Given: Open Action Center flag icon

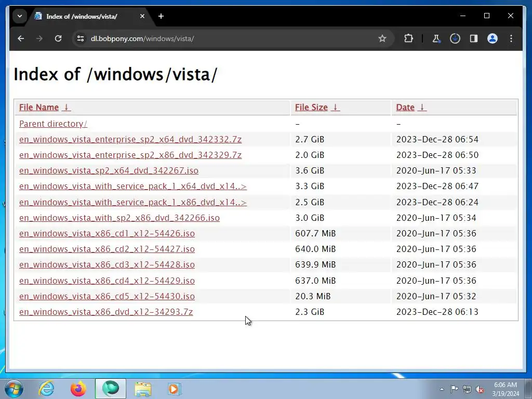Looking at the screenshot, I should click(x=454, y=389).
